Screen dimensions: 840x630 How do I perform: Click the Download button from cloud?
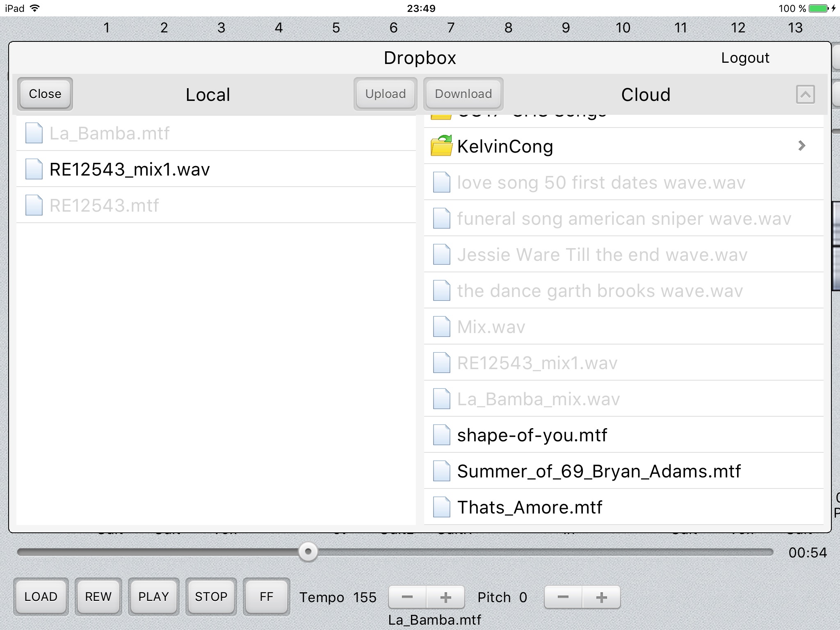click(463, 93)
